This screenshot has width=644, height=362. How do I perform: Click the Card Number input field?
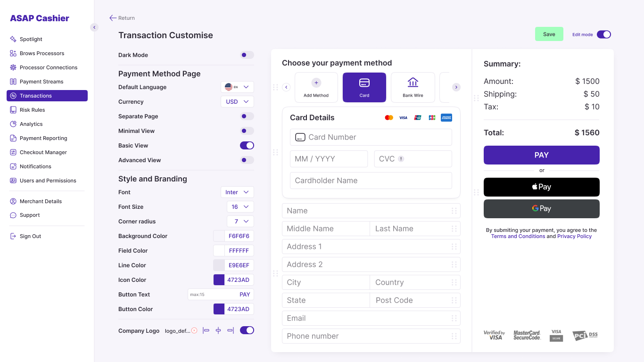[x=371, y=137]
